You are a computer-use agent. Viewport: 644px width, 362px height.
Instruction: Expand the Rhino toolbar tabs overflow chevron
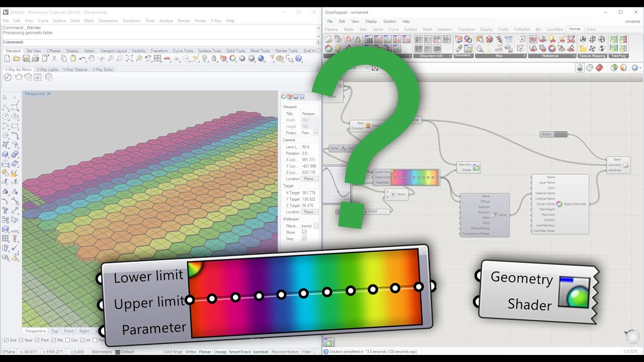pyautogui.click(x=314, y=51)
